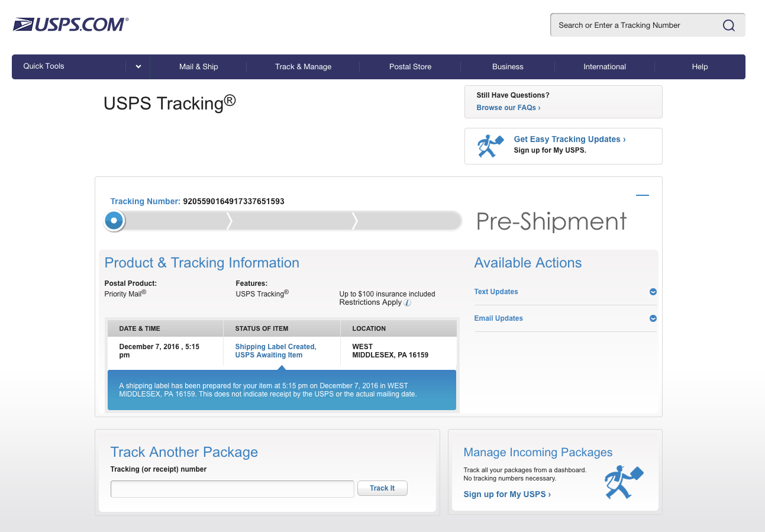Viewport: 765px width, 532px height.
Task: Open the Mail & Ship menu
Action: tap(199, 67)
